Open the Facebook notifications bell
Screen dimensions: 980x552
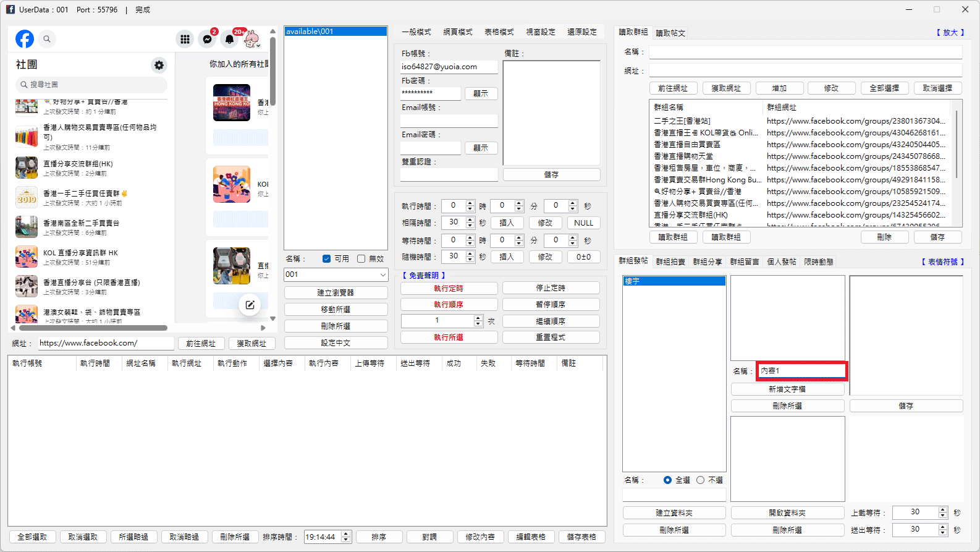coord(230,39)
